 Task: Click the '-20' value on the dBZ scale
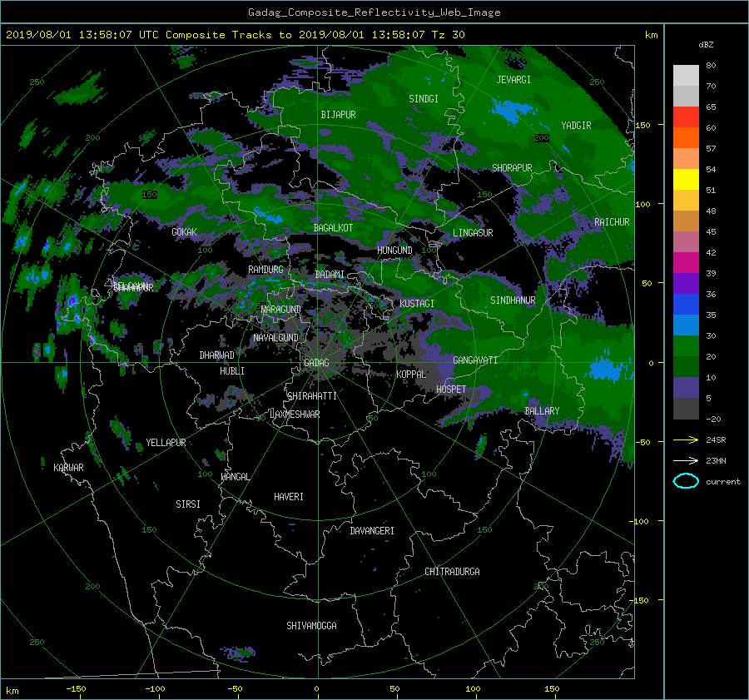713,419
